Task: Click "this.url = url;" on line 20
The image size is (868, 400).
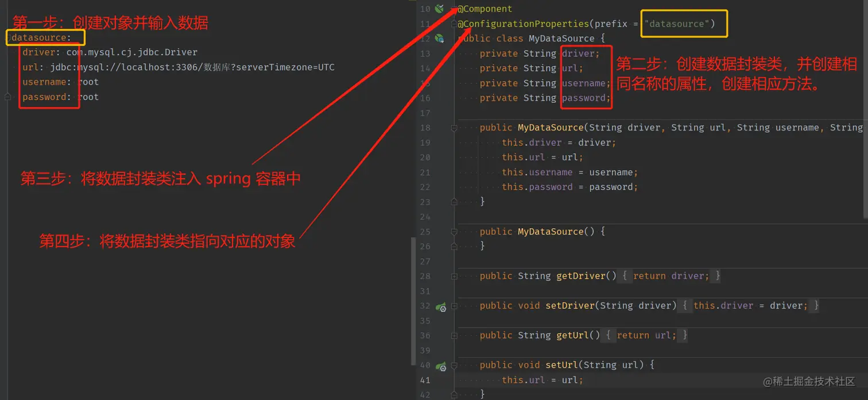Action: coord(542,157)
